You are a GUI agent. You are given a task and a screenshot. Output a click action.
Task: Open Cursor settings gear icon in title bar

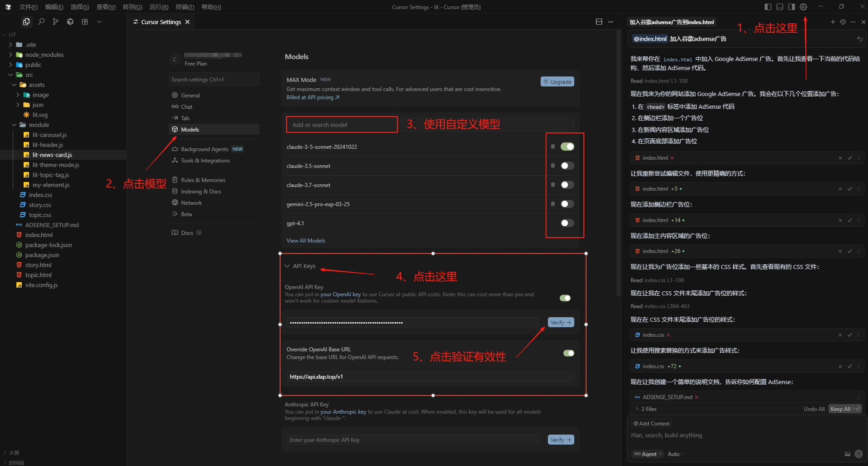pos(803,7)
